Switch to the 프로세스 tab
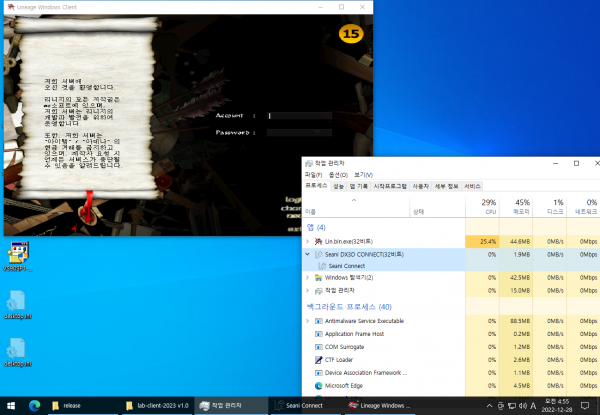Viewport: 600px width, 415px height. coord(316,186)
